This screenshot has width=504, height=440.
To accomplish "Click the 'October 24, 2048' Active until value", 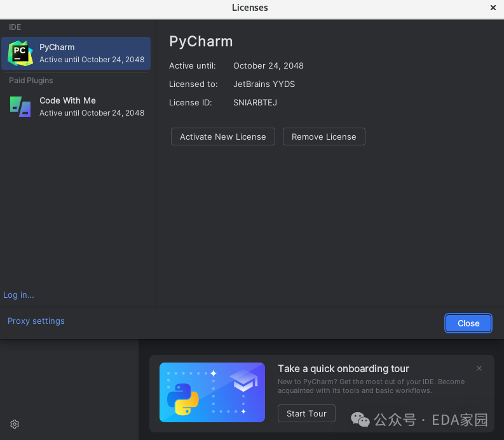I will pos(268,65).
